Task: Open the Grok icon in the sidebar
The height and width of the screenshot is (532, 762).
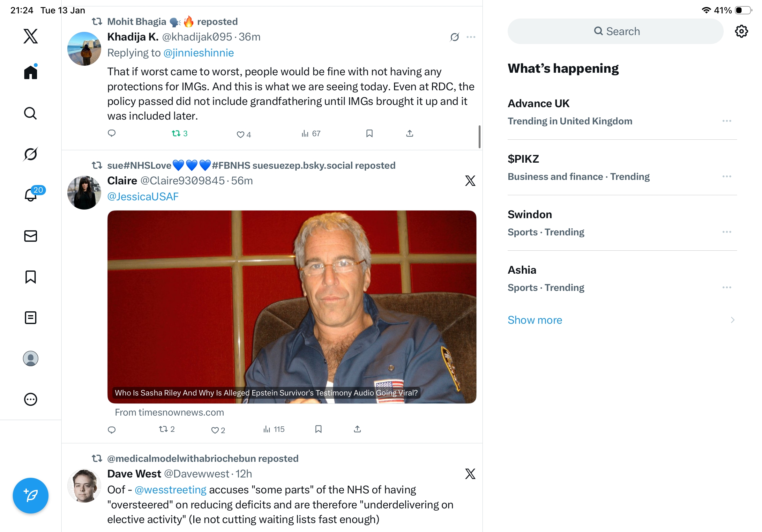Action: coord(31,154)
